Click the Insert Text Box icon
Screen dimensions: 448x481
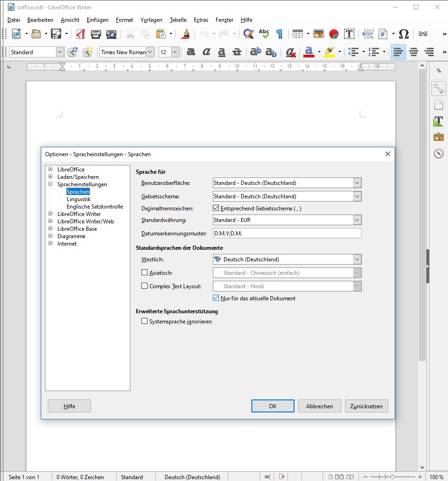pos(349,34)
